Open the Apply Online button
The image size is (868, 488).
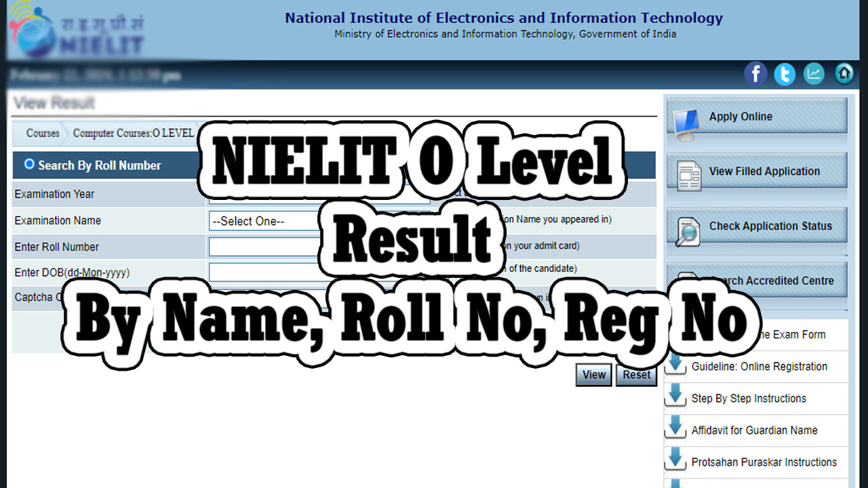pyautogui.click(x=757, y=116)
